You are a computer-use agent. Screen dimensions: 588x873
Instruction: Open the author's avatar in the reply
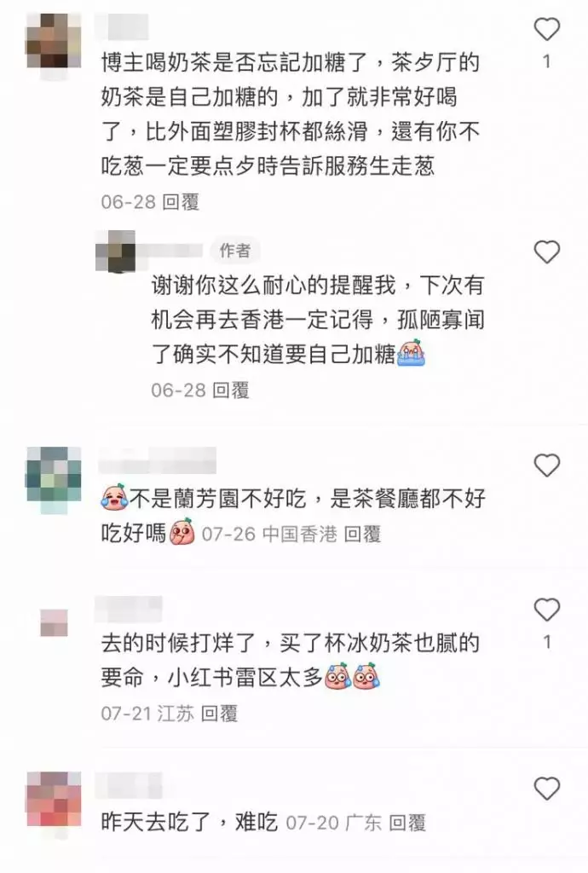pos(115,251)
